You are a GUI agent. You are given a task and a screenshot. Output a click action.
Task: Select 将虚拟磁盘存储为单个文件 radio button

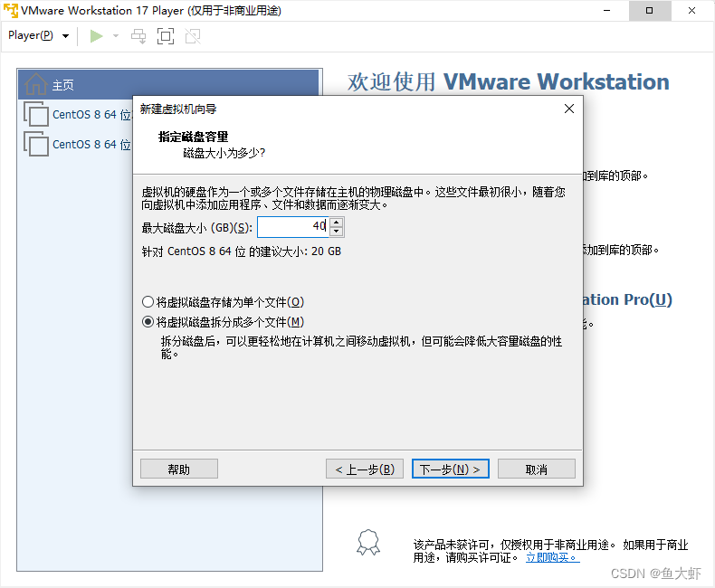pyautogui.click(x=148, y=302)
